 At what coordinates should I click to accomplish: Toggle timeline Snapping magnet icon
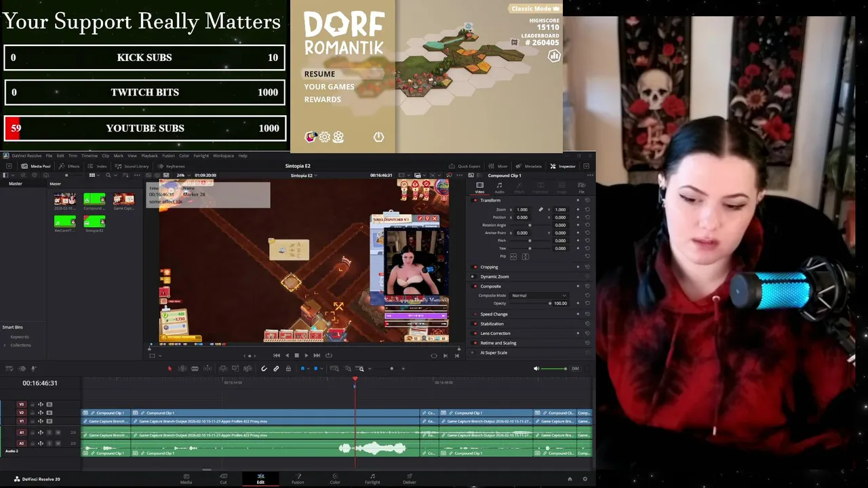pyautogui.click(x=264, y=369)
